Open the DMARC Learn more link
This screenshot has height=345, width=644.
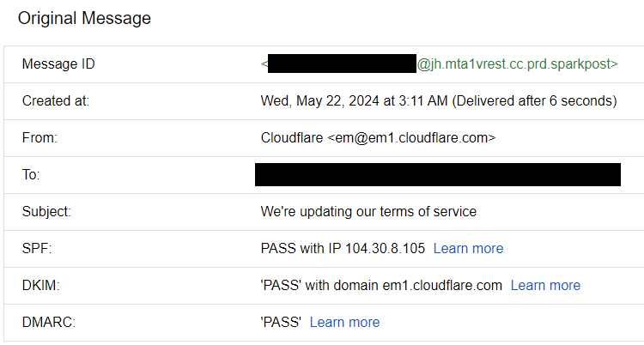coord(344,323)
